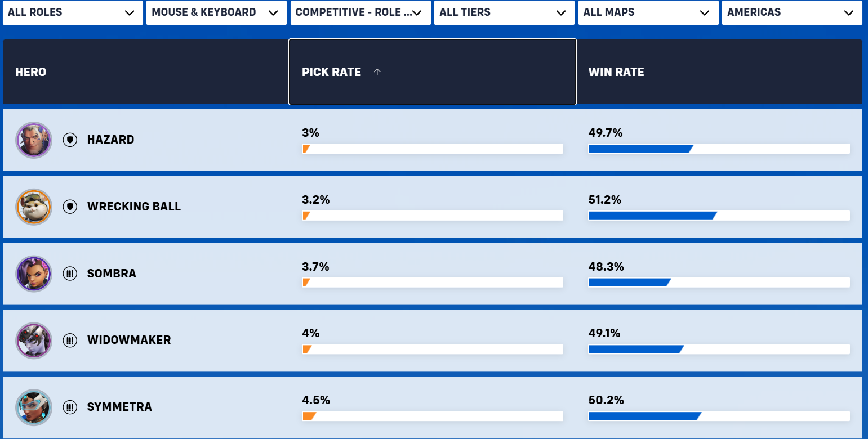Image resolution: width=868 pixels, height=439 pixels.
Task: Click Symmetra's orange pick rate bar
Action: (x=309, y=416)
